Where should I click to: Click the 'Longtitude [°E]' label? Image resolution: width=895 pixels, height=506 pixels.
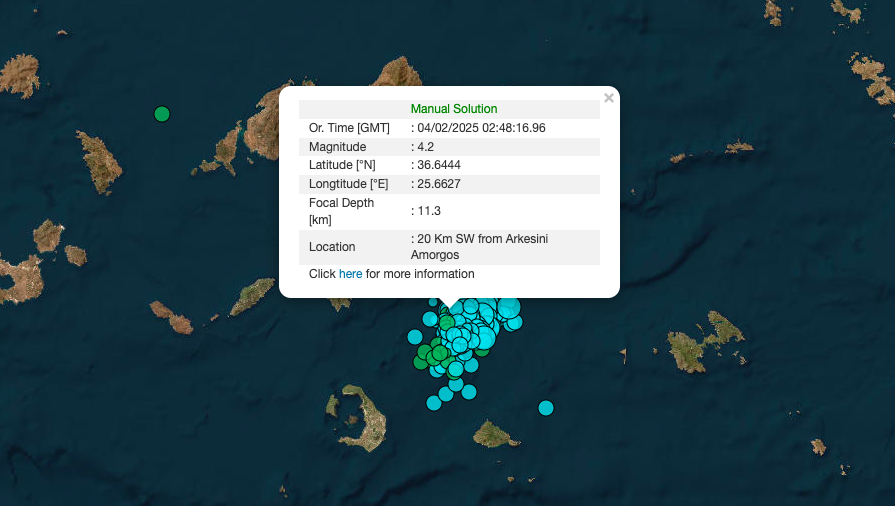click(348, 184)
